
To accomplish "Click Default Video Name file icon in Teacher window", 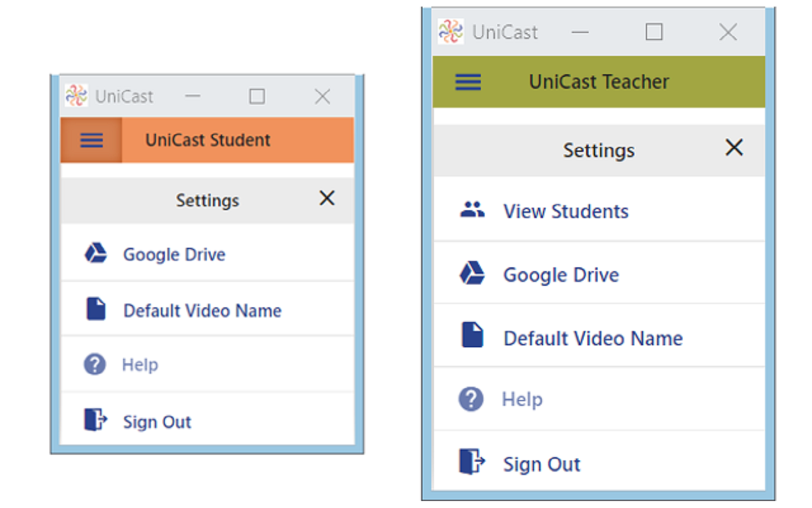I will (473, 335).
